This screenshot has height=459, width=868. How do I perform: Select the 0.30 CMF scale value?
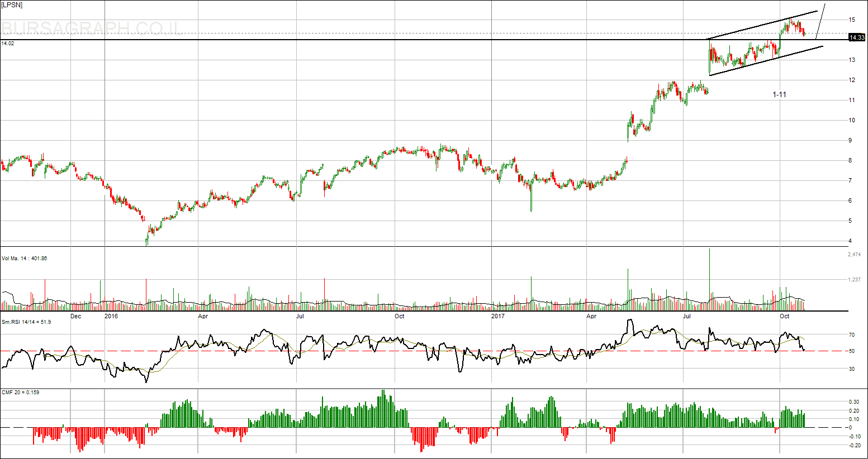[x=854, y=401]
